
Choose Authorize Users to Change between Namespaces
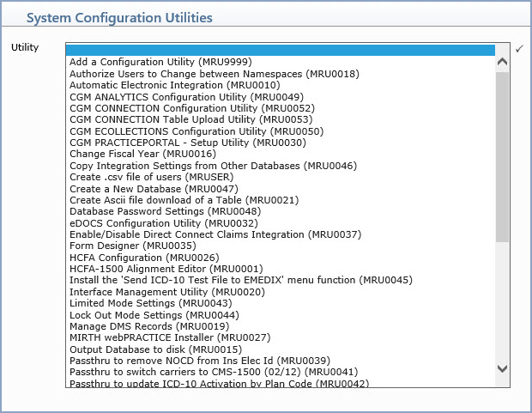281,74
